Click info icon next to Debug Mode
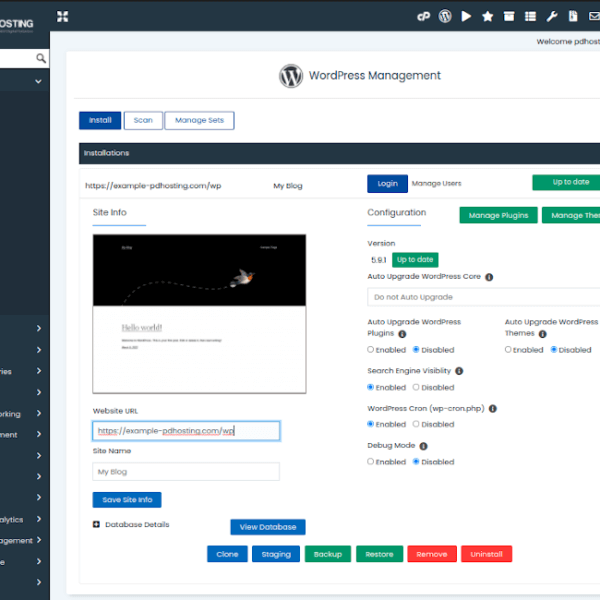The width and height of the screenshot is (600, 600). pyautogui.click(x=423, y=446)
